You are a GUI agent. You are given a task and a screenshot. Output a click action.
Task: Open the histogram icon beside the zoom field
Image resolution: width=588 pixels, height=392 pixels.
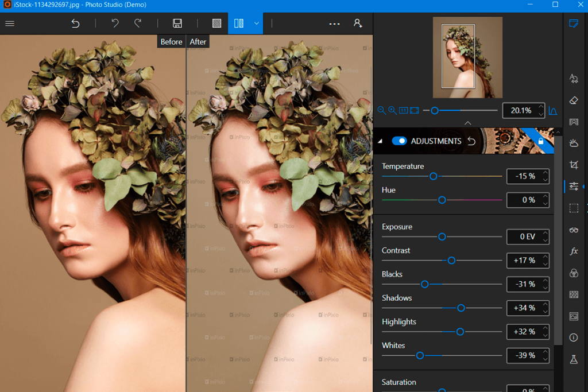click(x=552, y=111)
